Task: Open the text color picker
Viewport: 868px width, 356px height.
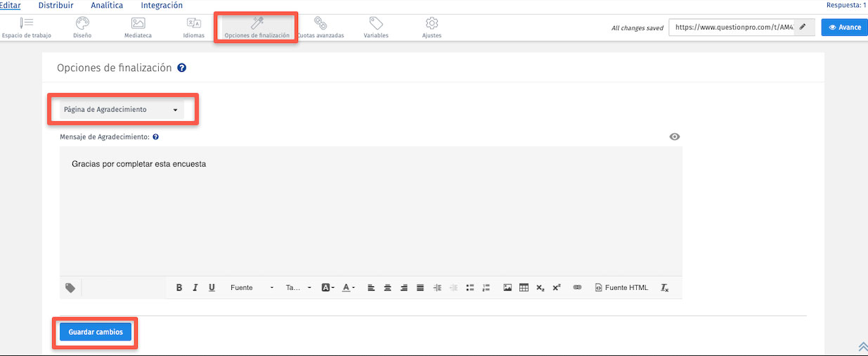Action: (349, 288)
